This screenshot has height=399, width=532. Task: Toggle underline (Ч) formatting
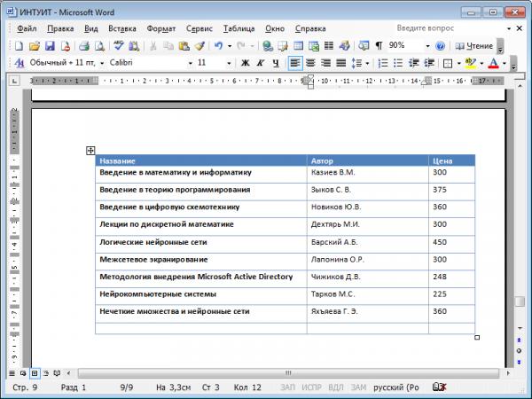tap(276, 63)
